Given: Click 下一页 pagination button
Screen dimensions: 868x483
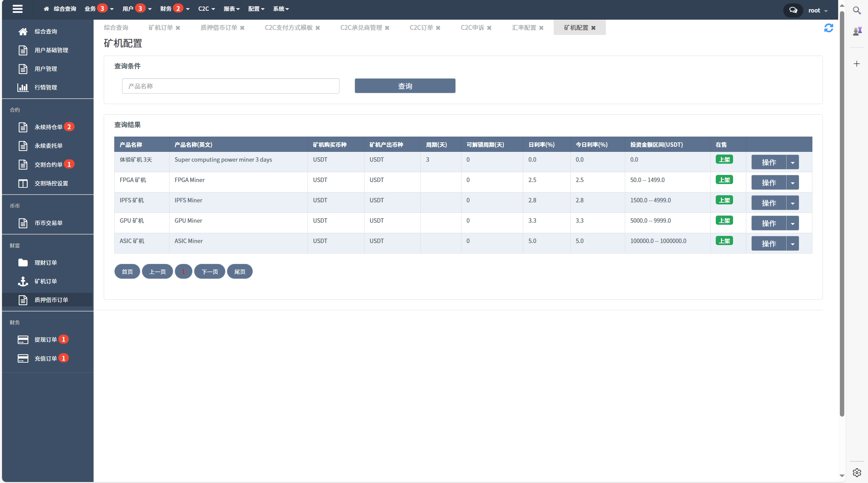Looking at the screenshot, I should pyautogui.click(x=210, y=272).
